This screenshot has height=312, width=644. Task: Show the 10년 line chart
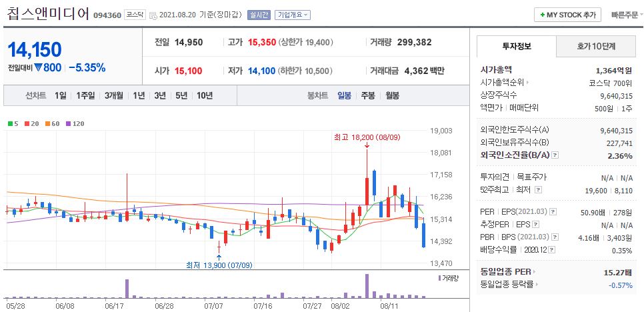pyautogui.click(x=205, y=96)
